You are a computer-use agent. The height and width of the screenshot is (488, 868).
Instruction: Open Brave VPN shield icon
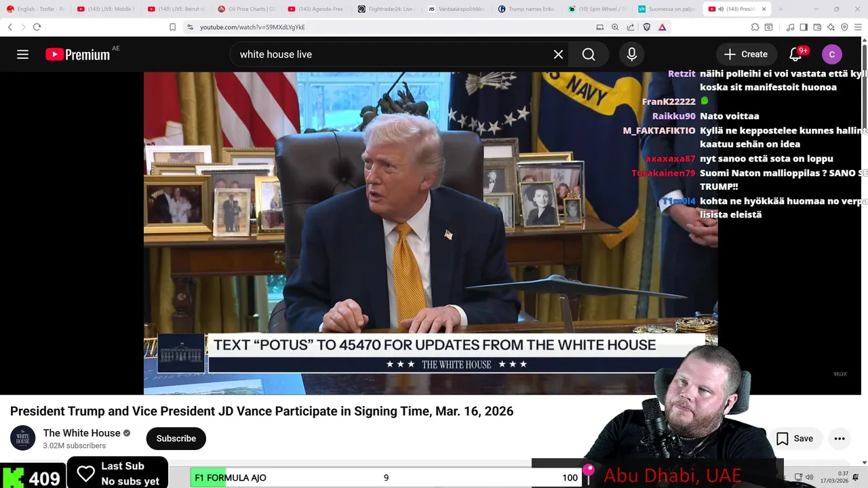844,27
